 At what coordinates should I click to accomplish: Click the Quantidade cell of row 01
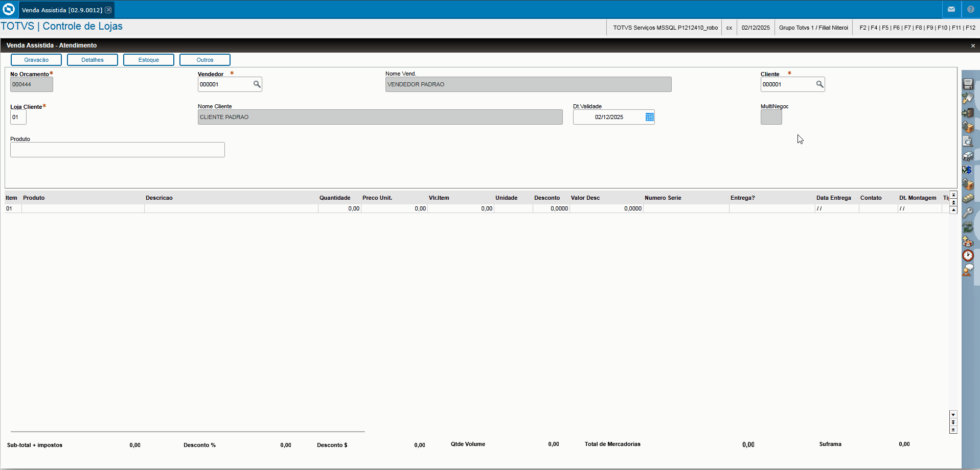coord(339,208)
